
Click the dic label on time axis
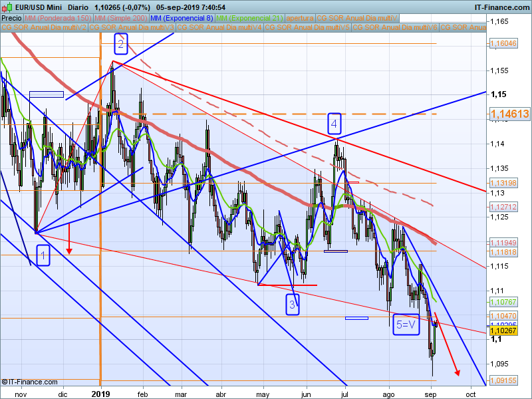(x=63, y=394)
